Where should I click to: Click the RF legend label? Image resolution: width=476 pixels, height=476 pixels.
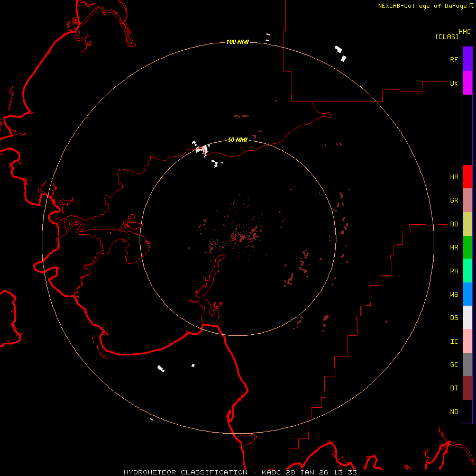pos(454,59)
